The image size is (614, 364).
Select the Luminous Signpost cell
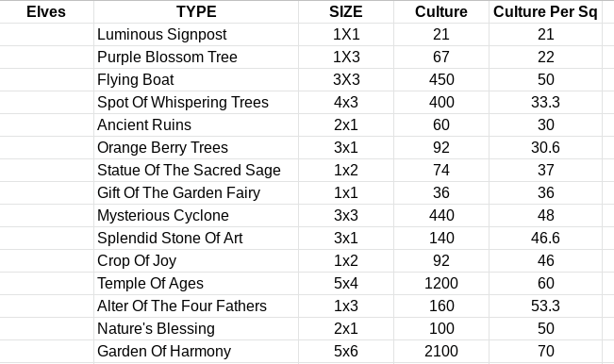(196, 35)
